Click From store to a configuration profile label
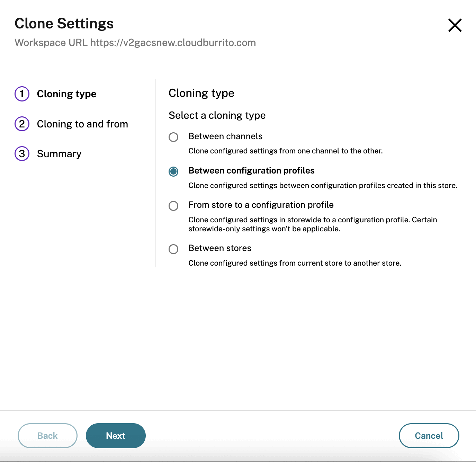This screenshot has height=462, width=476. click(x=261, y=205)
